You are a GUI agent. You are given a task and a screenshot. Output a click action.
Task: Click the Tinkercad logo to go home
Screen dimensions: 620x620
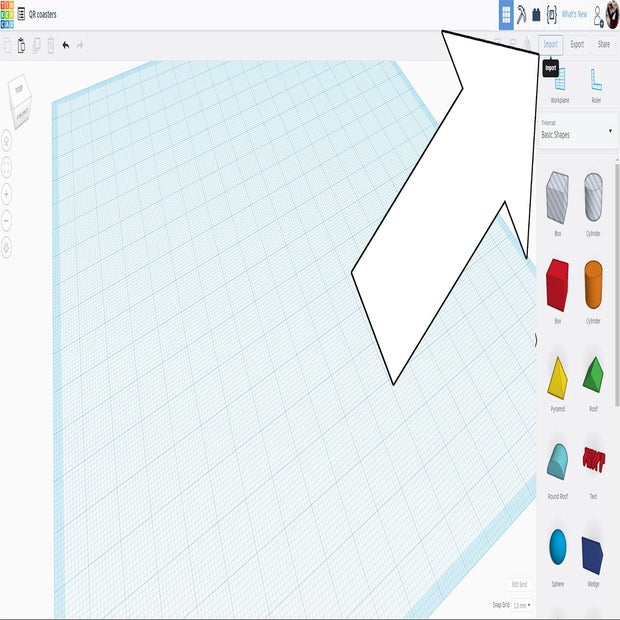8,15
